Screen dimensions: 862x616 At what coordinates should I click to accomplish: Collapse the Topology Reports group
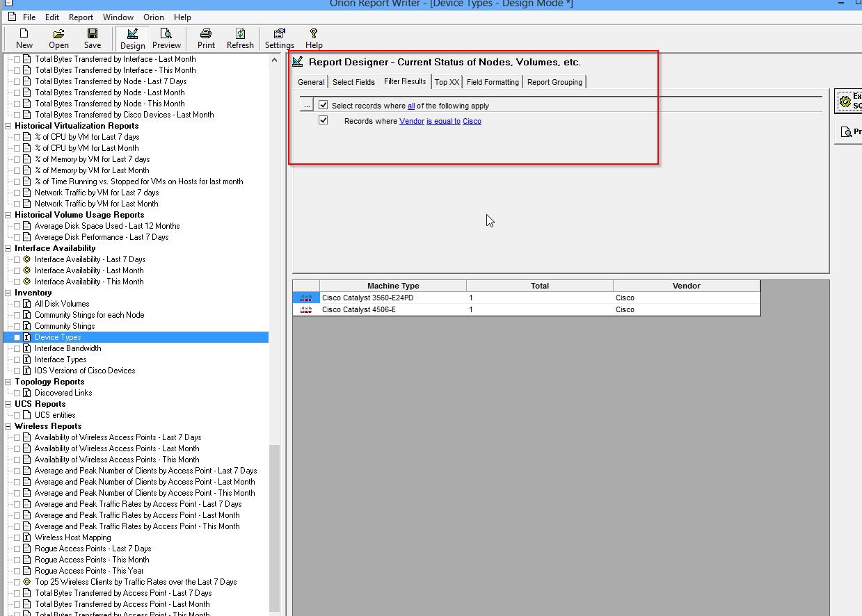8,382
